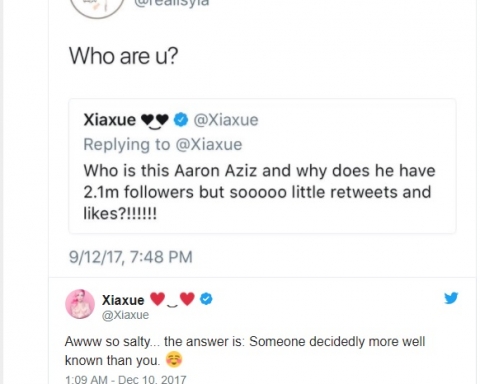Open the Xiaxue display name in quoted tweet

(x=110, y=120)
